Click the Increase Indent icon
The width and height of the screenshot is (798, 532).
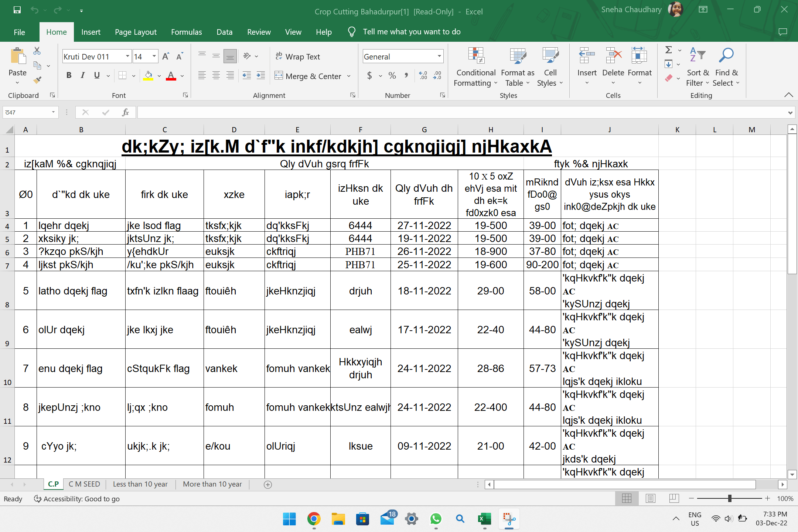point(261,76)
